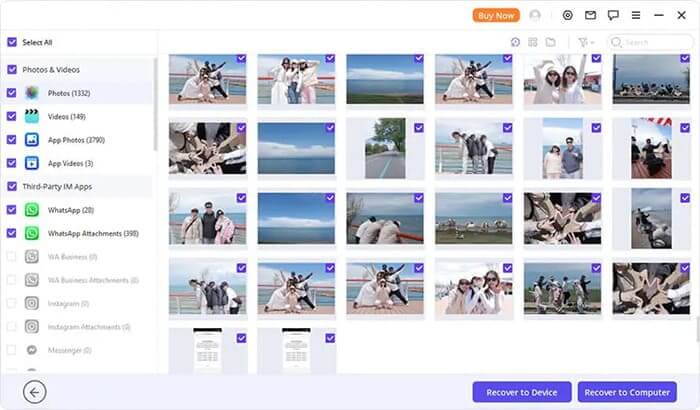The width and height of the screenshot is (700, 410).
Task: Click the App Videos icon
Action: (32, 163)
